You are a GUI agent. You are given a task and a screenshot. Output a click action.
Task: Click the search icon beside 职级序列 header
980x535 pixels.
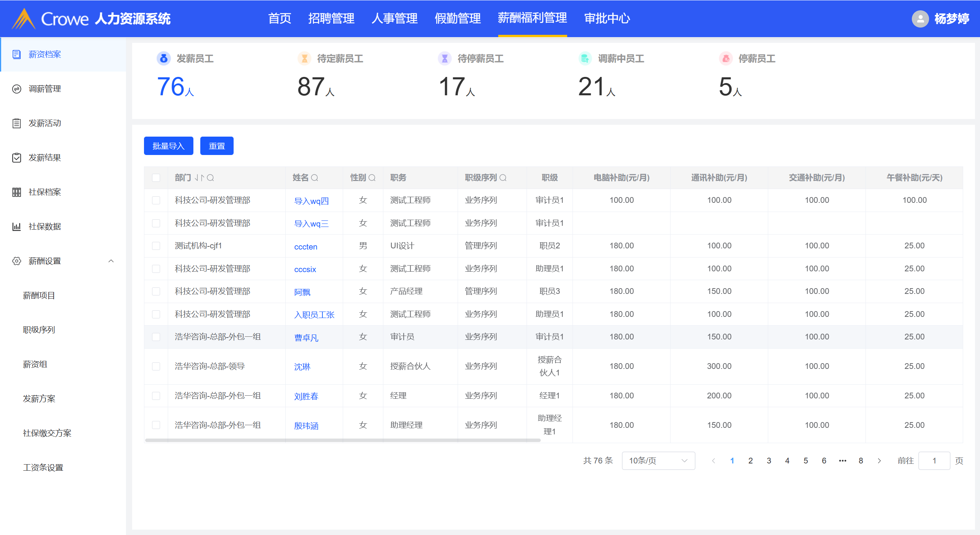[x=503, y=178]
